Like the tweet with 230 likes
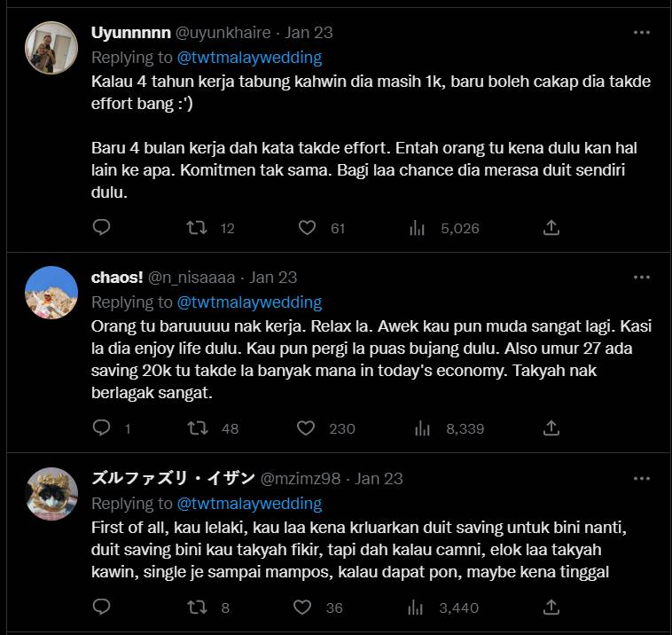Image resolution: width=672 pixels, height=635 pixels. tap(307, 428)
